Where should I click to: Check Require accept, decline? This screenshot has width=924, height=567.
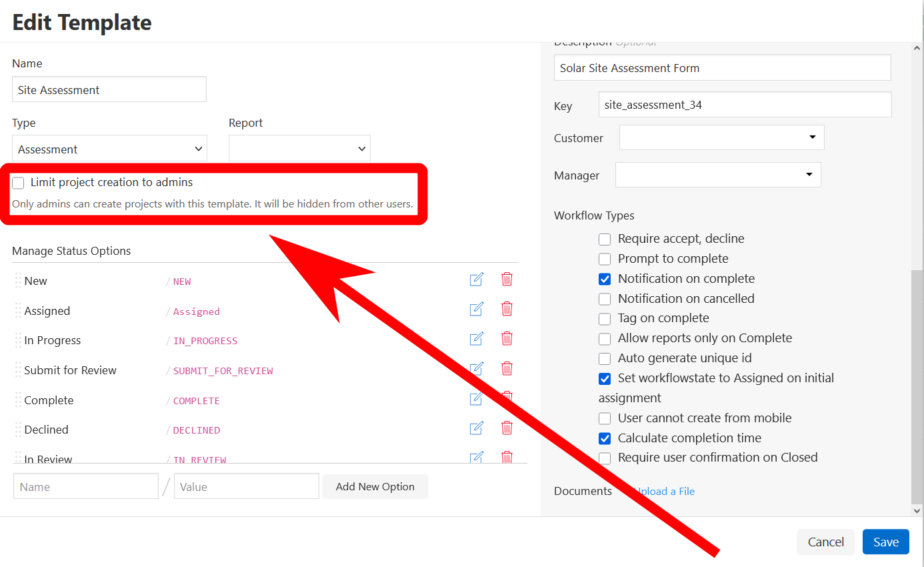(x=605, y=239)
